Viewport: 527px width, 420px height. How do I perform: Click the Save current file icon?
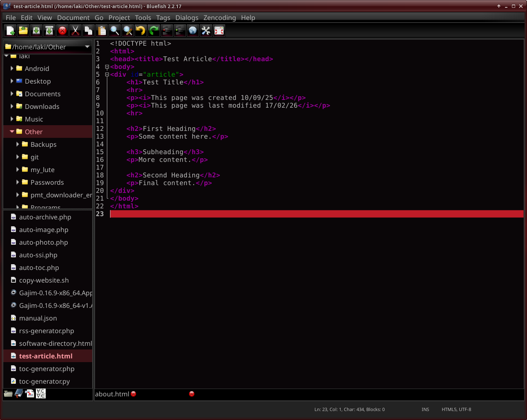click(x=36, y=31)
